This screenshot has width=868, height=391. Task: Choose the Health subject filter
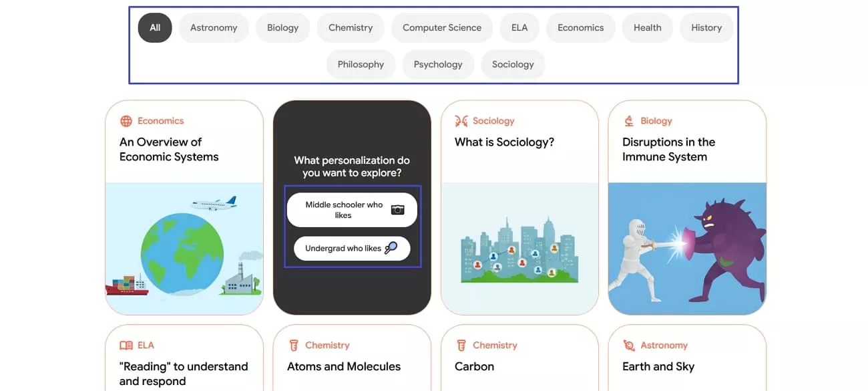click(x=647, y=28)
